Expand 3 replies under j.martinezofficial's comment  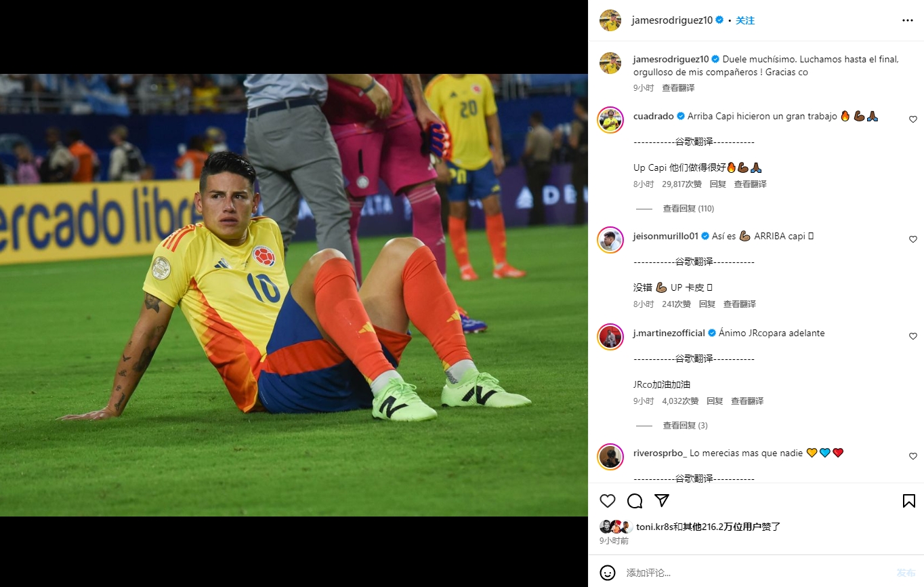pos(685,426)
